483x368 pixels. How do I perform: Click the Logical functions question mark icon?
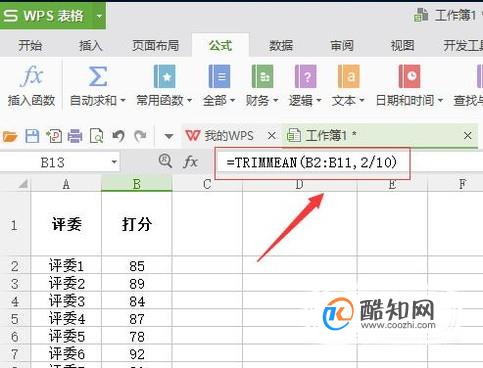(305, 76)
